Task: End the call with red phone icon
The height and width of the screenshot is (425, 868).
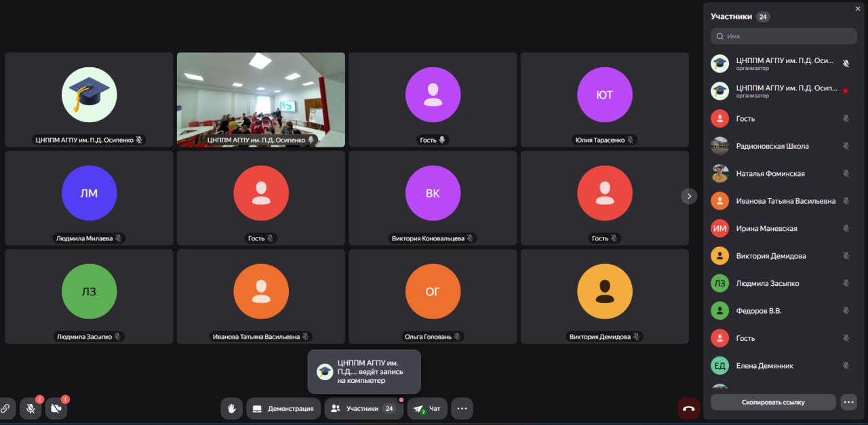Action: (688, 409)
